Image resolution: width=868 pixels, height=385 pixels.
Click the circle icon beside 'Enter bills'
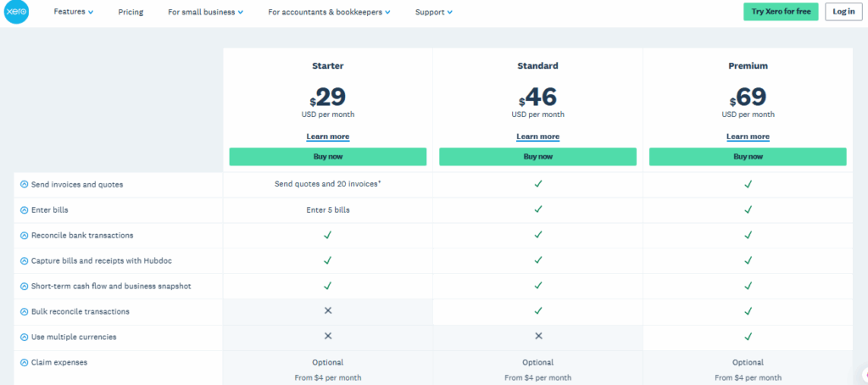tap(24, 209)
